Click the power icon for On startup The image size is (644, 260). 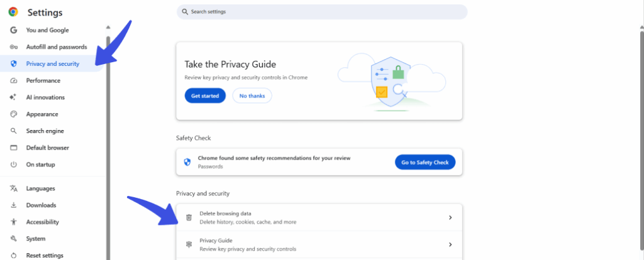click(x=14, y=165)
